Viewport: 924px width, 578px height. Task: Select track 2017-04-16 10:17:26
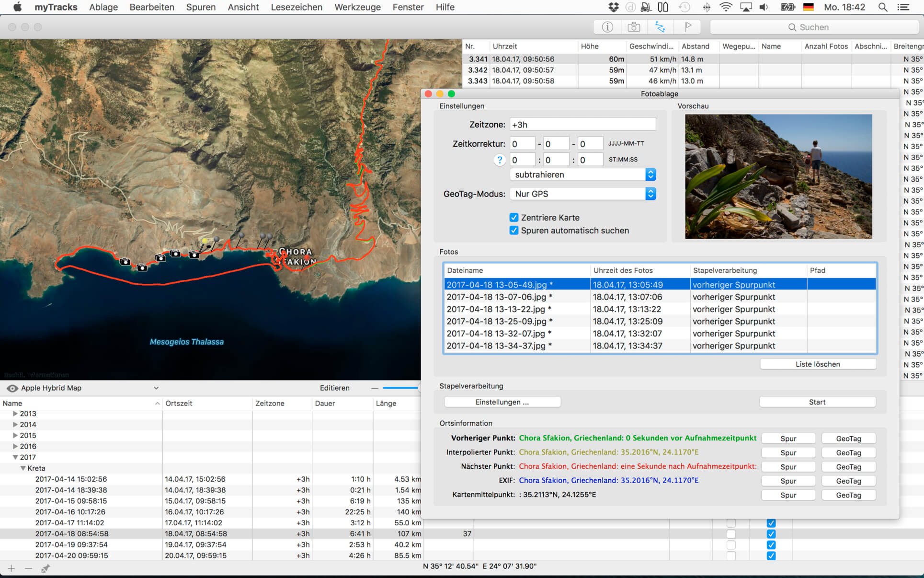(211, 512)
